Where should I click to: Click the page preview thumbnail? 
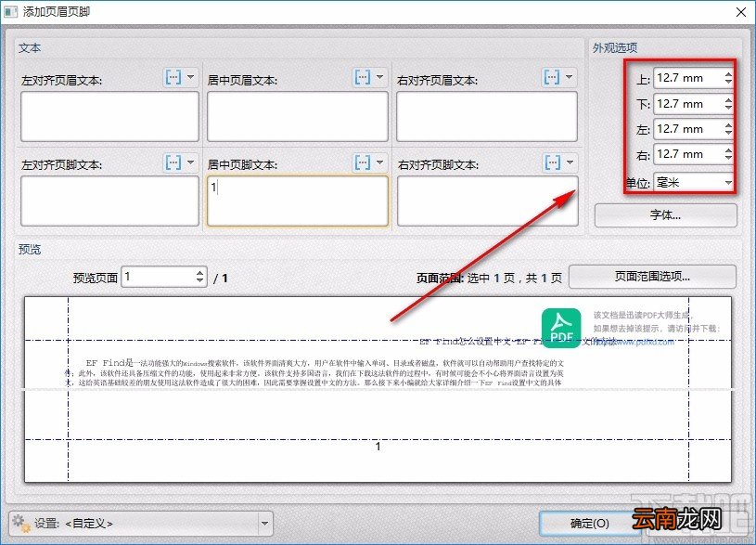(378, 390)
